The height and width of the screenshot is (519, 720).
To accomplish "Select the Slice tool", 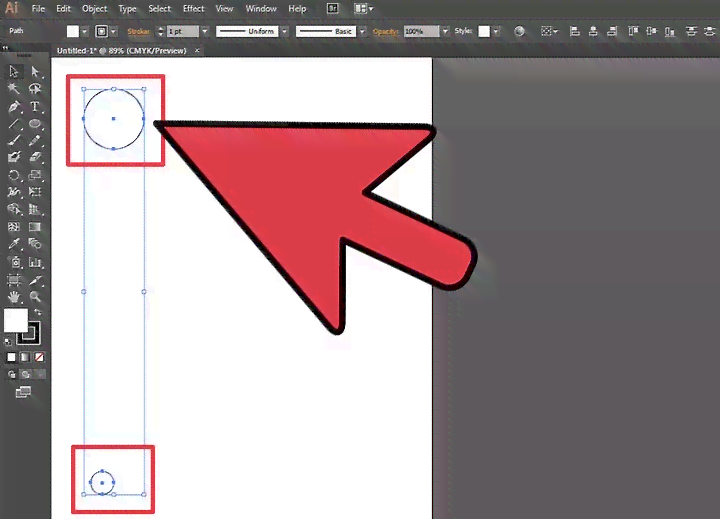I will tap(35, 280).
